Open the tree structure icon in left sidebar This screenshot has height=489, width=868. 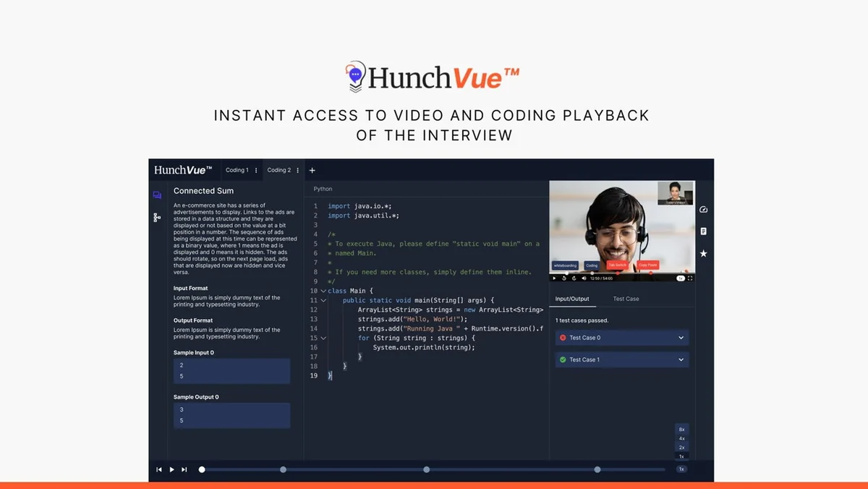tap(157, 217)
